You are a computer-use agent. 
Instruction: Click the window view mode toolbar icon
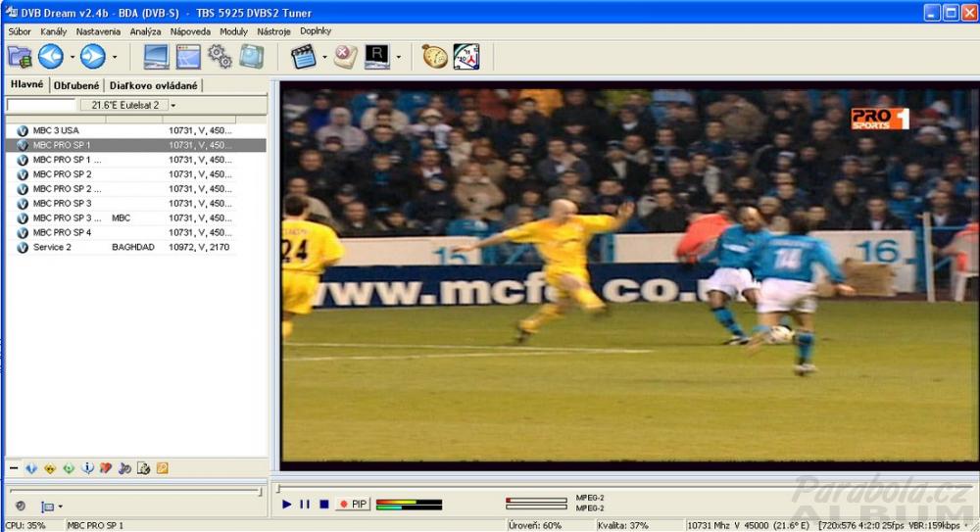coord(188,57)
